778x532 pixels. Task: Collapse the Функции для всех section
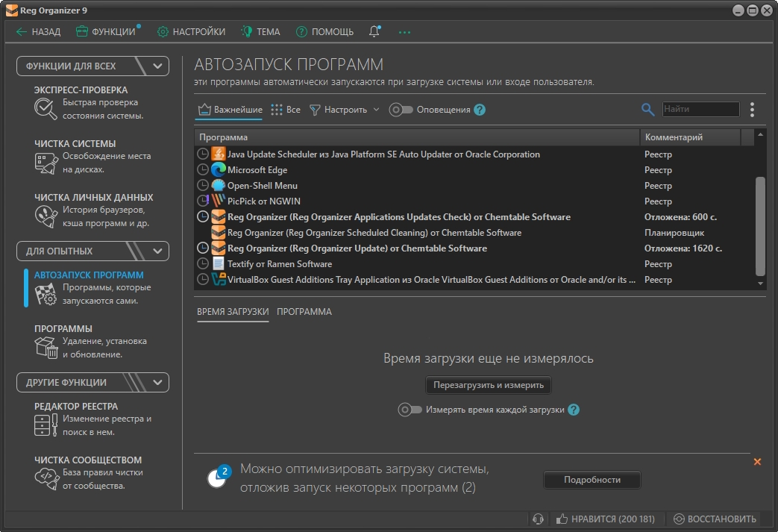click(x=157, y=66)
